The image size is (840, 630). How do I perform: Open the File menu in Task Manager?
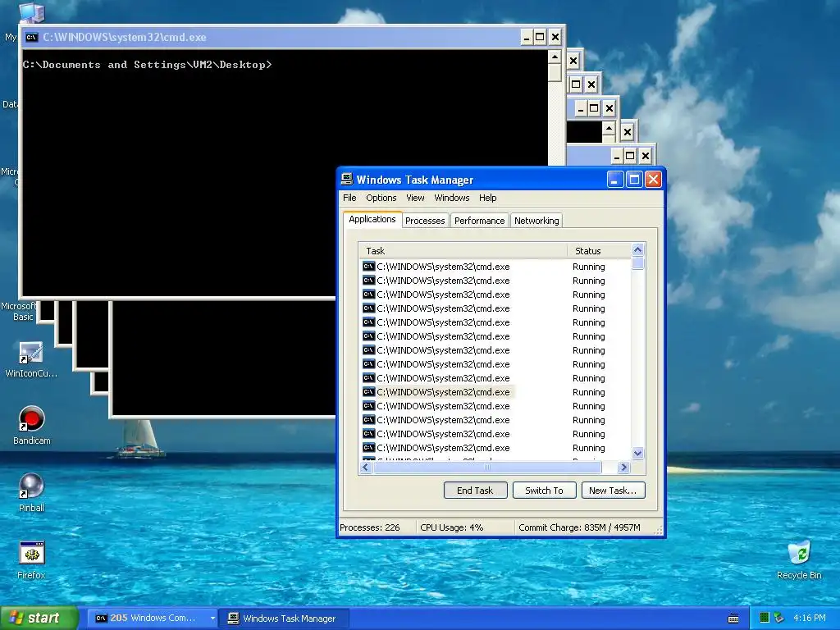click(x=349, y=198)
